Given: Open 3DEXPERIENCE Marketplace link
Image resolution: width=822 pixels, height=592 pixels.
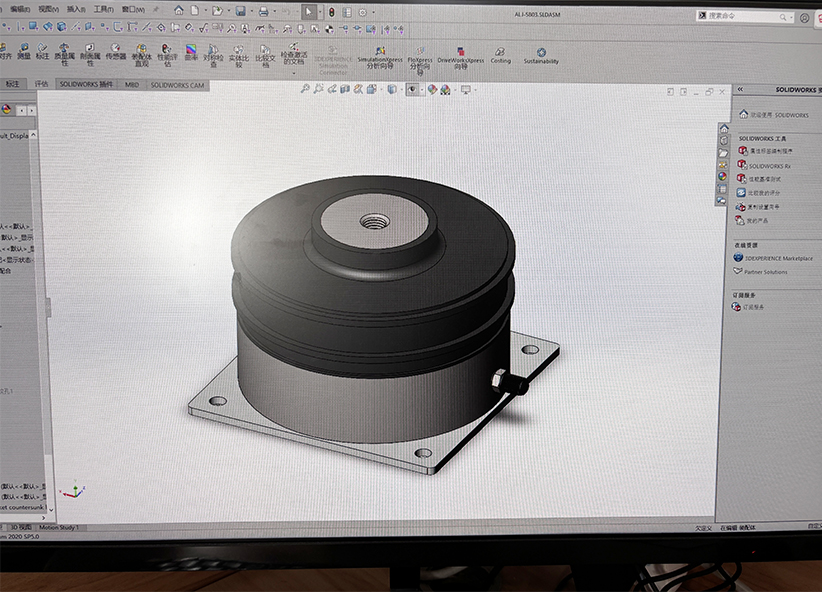Looking at the screenshot, I should click(773, 258).
